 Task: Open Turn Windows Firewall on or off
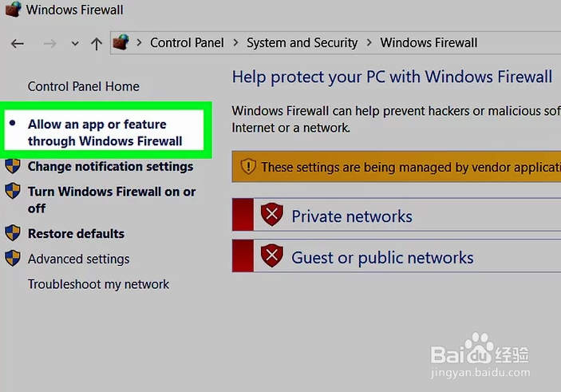(x=112, y=200)
